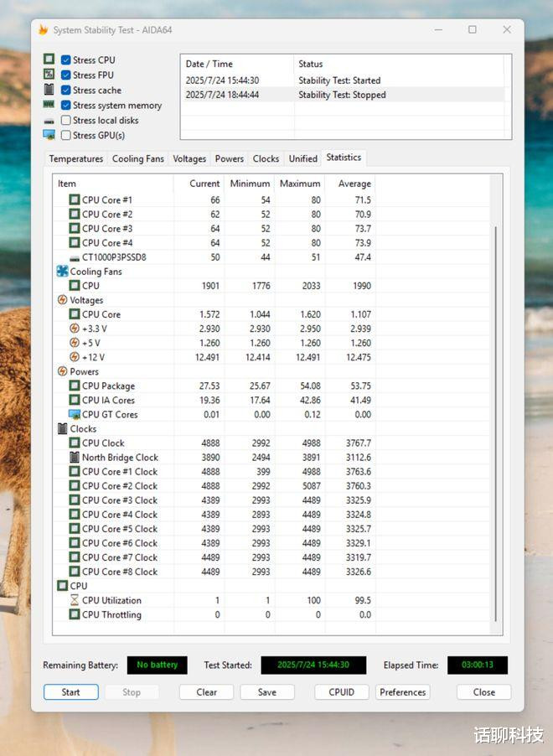Enable Stress local disks checkbox
This screenshot has width=553, height=756.
point(66,120)
